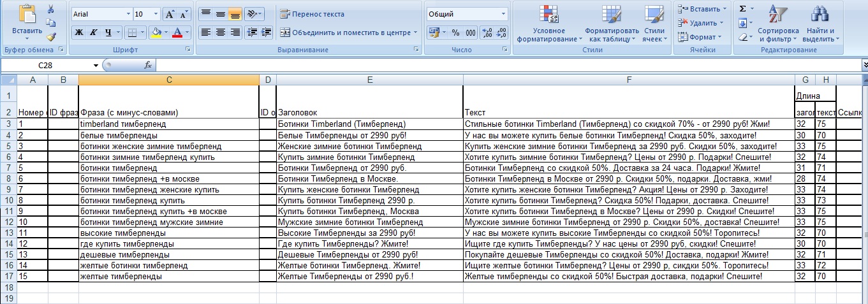Open the Arial font name dropdown
The width and height of the screenshot is (868, 304).
(x=128, y=14)
